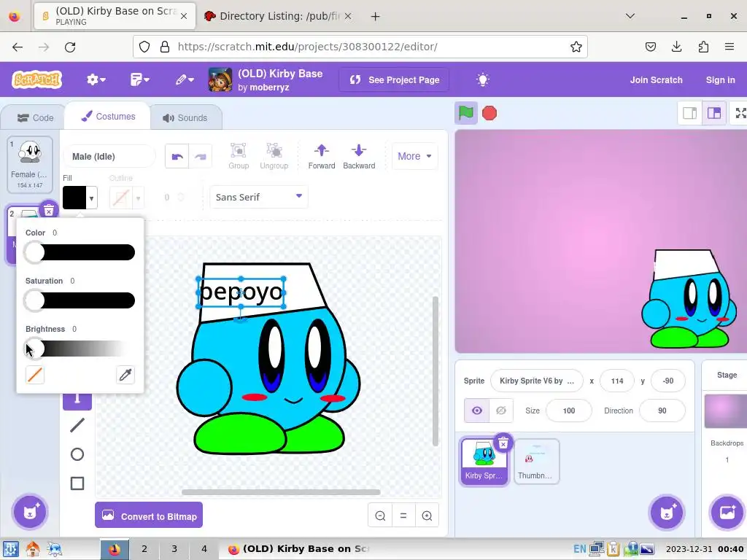Hide the sprite with crossed eye icon
Screen dimensions: 747x560
pos(500,411)
